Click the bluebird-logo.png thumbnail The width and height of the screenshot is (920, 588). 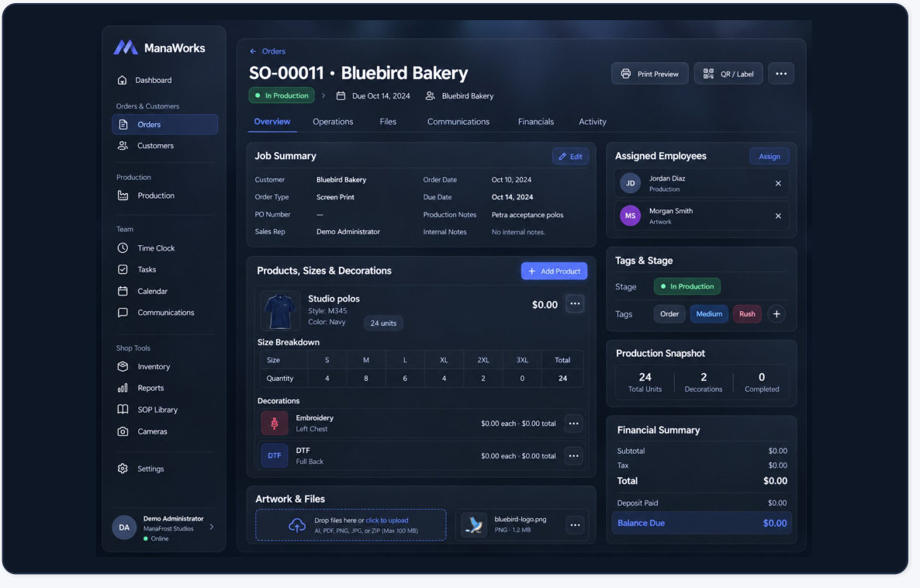tap(473, 525)
